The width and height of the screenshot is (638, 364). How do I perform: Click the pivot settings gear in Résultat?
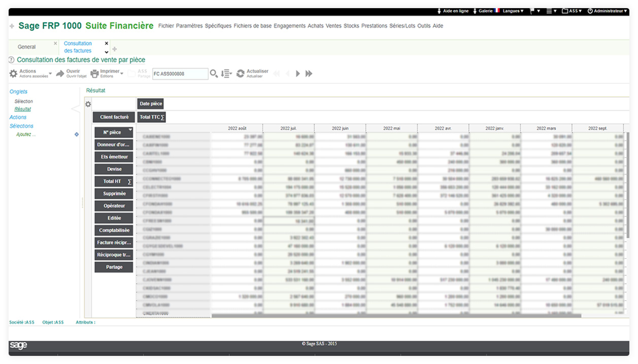[88, 104]
